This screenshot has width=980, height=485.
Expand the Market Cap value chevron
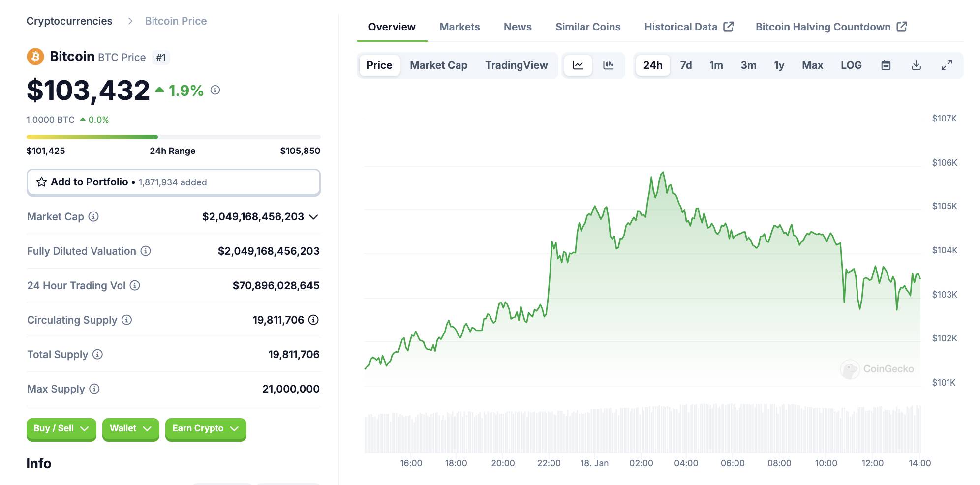point(313,217)
